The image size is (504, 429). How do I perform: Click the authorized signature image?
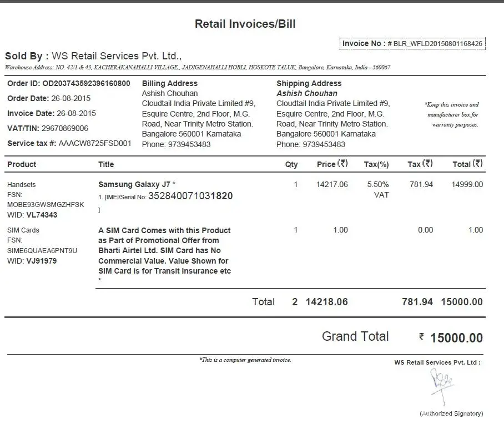442,386
